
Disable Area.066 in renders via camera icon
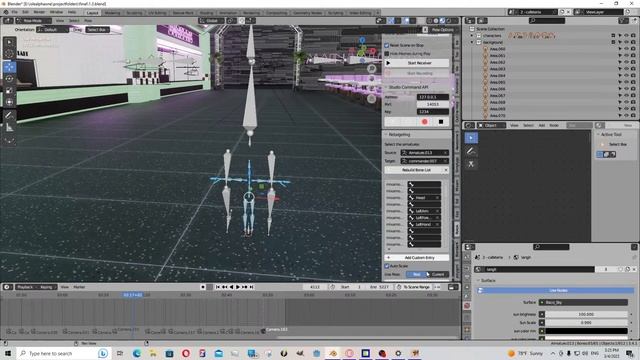point(633,89)
